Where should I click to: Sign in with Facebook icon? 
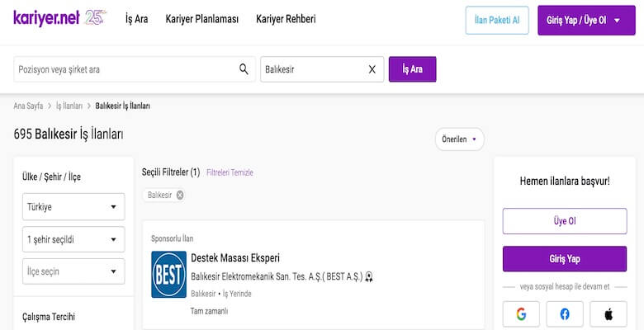[565, 314]
